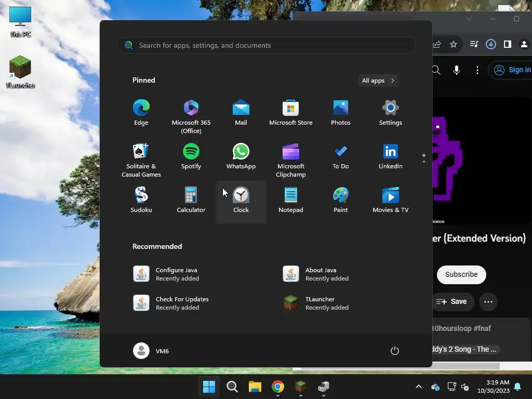532x399 pixels.
Task: Click the Chrome share page icon
Action: (437, 44)
